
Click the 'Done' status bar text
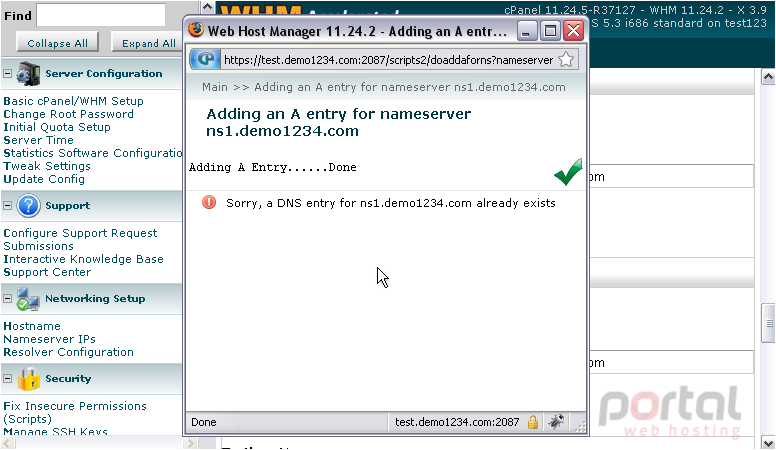pos(204,422)
